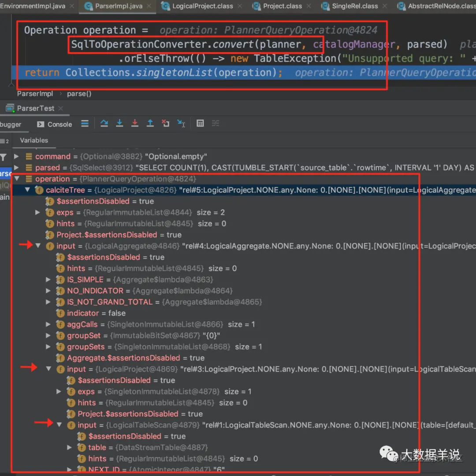
Task: Close the EnvironmentImpl.java tab
Action: pos(72,6)
